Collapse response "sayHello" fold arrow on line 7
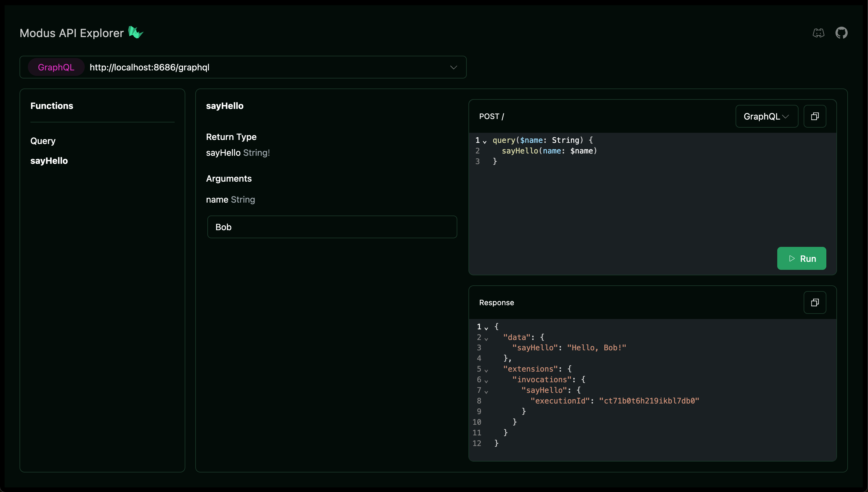The image size is (868, 492). [x=486, y=392]
